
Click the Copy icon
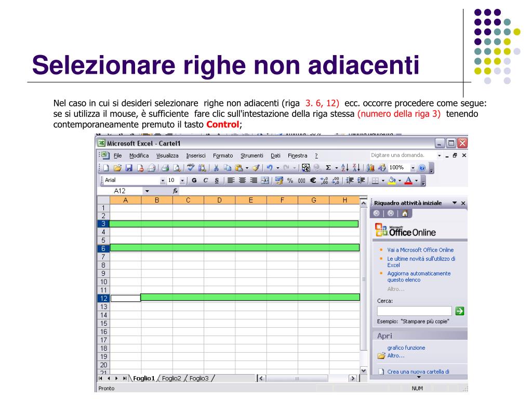(x=228, y=168)
